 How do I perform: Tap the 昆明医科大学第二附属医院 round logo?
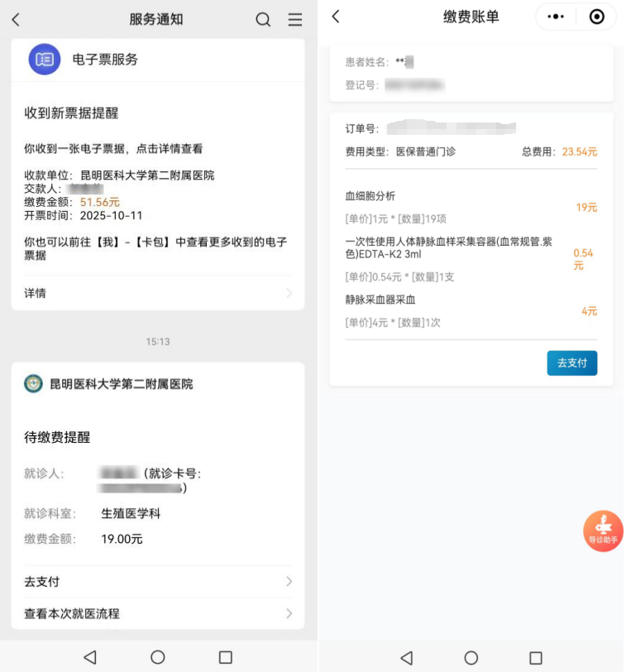[x=33, y=384]
